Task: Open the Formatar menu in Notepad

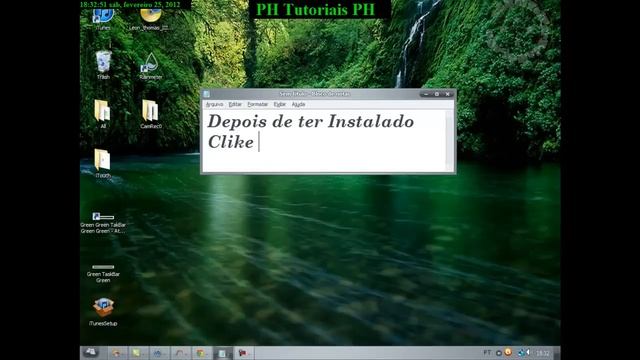Action: click(x=258, y=104)
